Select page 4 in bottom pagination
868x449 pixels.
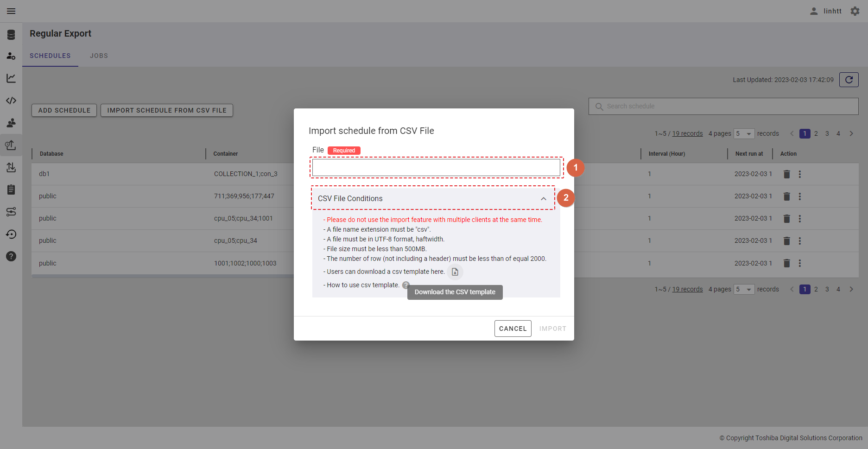(x=838, y=289)
